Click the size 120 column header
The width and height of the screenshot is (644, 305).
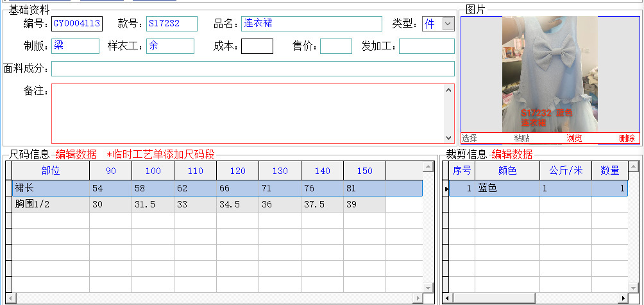pyautogui.click(x=238, y=171)
